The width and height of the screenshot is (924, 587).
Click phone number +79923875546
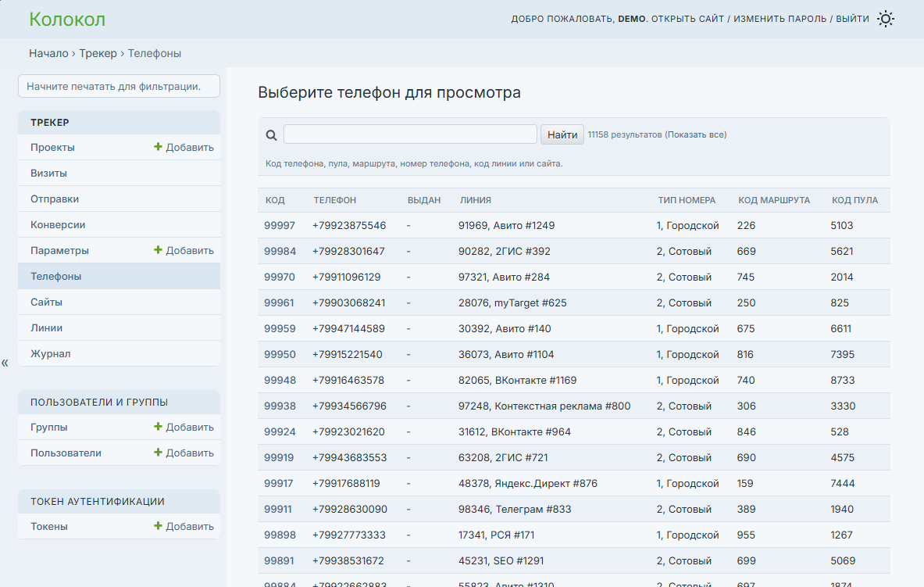pyautogui.click(x=349, y=225)
